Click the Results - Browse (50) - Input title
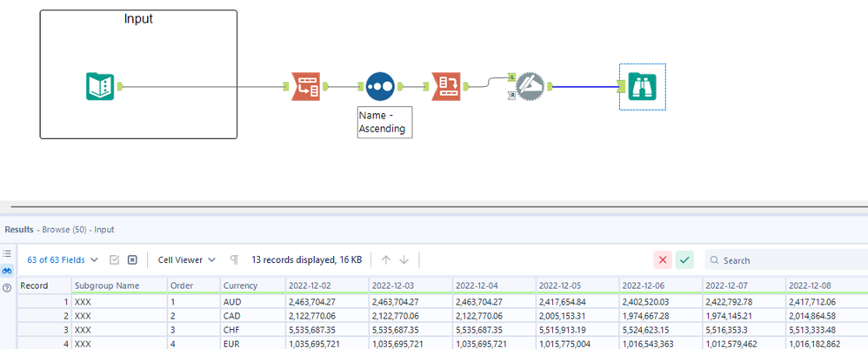The width and height of the screenshot is (868, 349). pyautogui.click(x=59, y=230)
